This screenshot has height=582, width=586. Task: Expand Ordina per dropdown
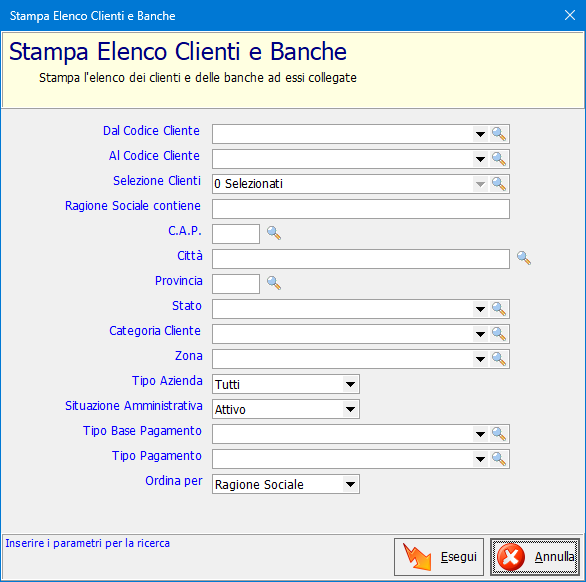(x=350, y=484)
